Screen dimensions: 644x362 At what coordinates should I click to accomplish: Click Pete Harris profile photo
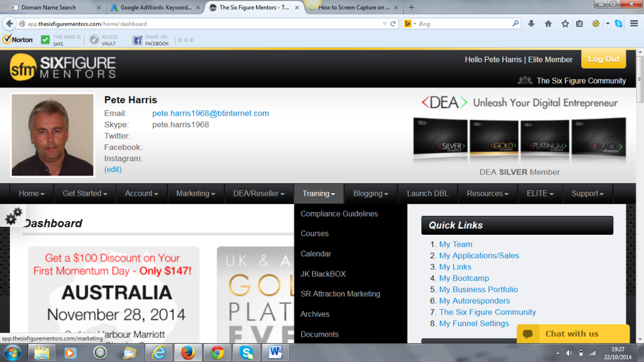[x=53, y=135]
